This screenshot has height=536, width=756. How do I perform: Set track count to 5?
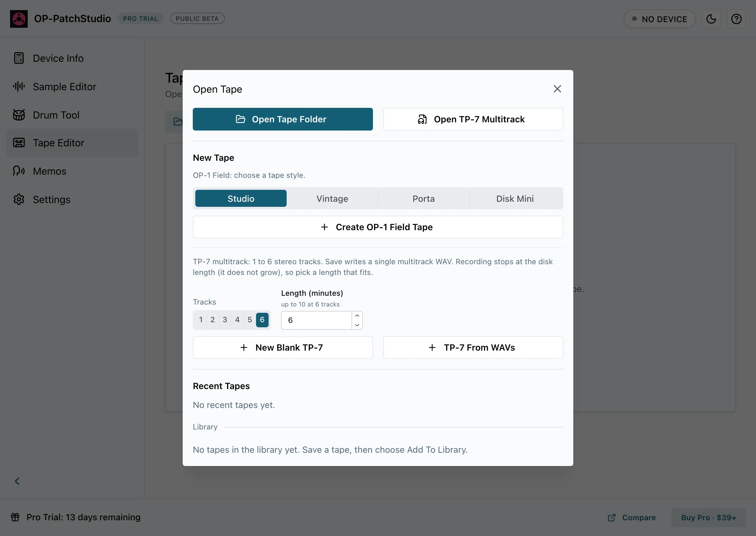250,319
